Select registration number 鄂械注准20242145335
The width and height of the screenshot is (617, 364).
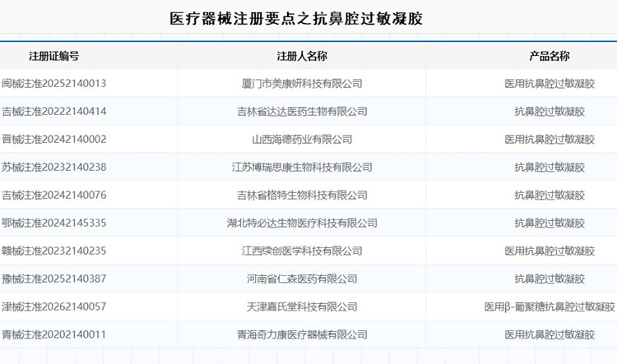[54, 223]
